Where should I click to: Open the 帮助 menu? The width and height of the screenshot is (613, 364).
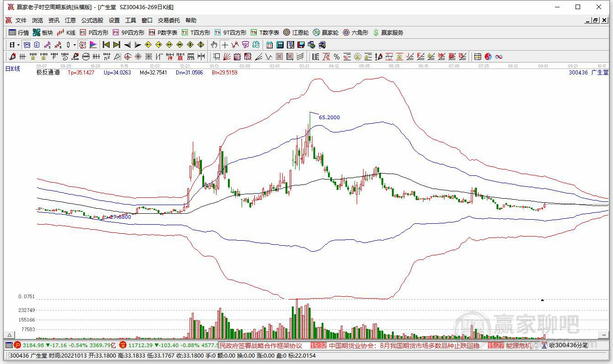coord(191,21)
